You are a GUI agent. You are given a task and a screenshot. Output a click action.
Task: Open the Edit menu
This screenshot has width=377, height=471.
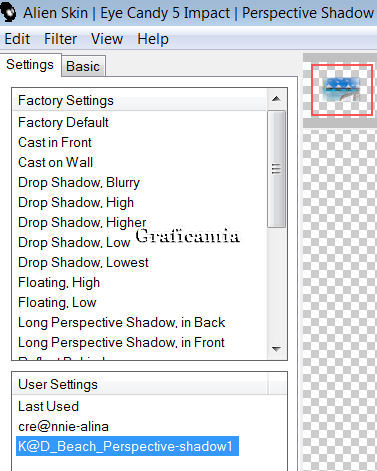pyautogui.click(x=17, y=39)
